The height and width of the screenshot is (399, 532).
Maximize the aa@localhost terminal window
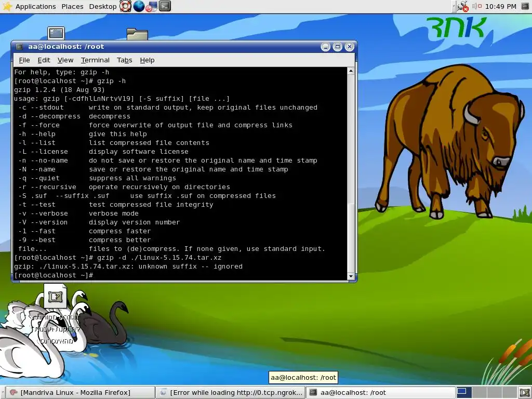point(337,47)
